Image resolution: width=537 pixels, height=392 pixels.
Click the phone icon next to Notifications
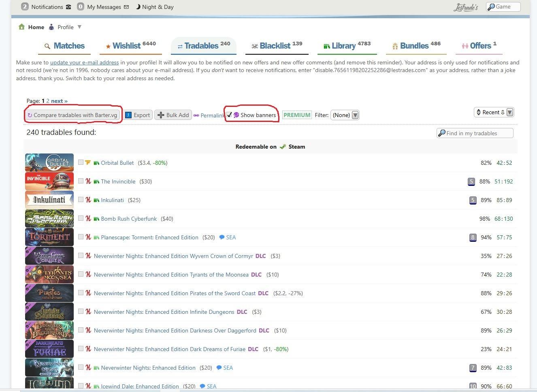(x=68, y=7)
